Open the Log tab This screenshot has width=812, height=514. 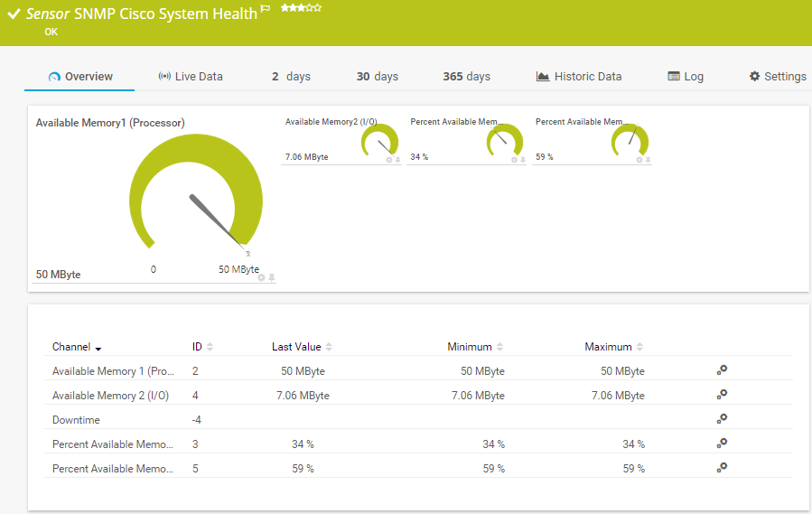point(686,77)
